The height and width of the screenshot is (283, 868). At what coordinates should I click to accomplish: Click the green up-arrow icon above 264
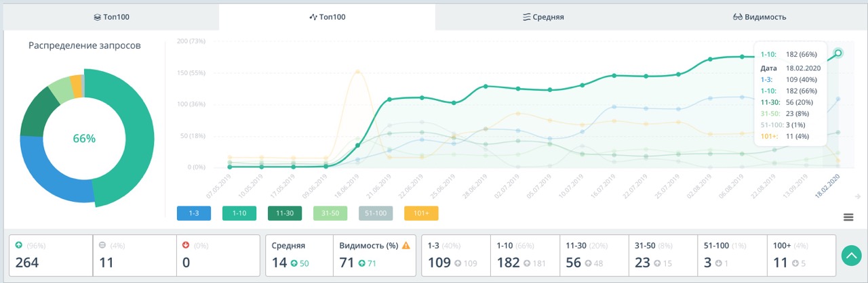18,246
